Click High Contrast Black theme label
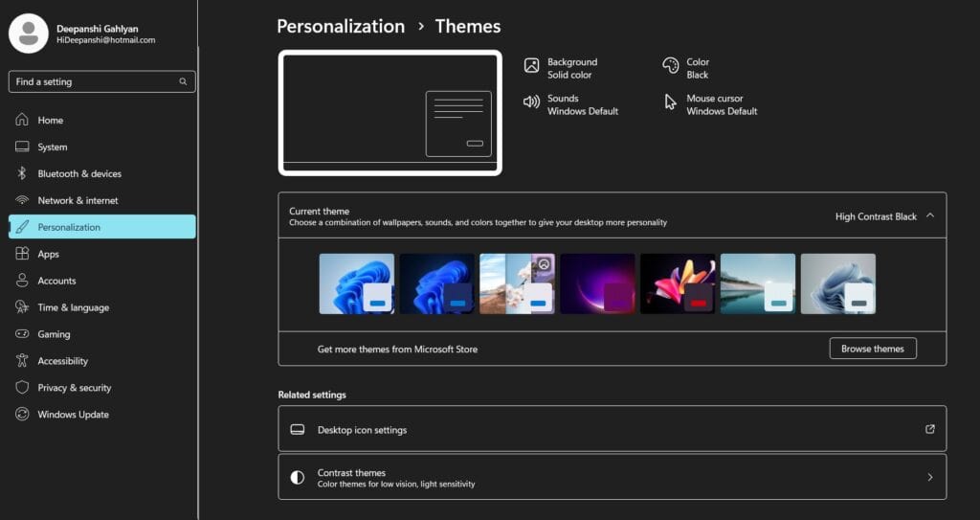980x520 pixels. [x=876, y=216]
